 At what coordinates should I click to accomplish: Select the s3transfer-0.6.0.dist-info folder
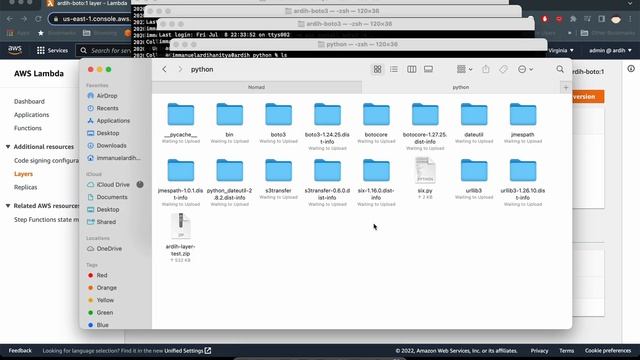tap(327, 171)
